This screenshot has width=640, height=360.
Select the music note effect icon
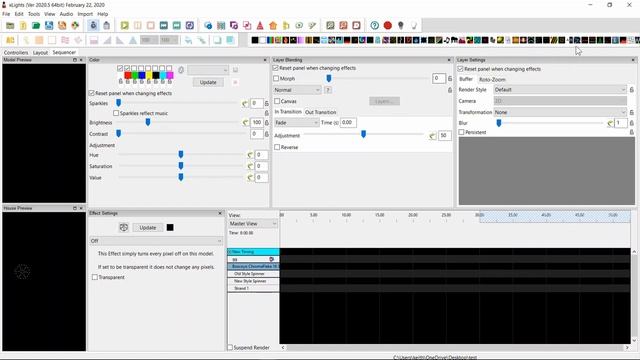[447, 40]
